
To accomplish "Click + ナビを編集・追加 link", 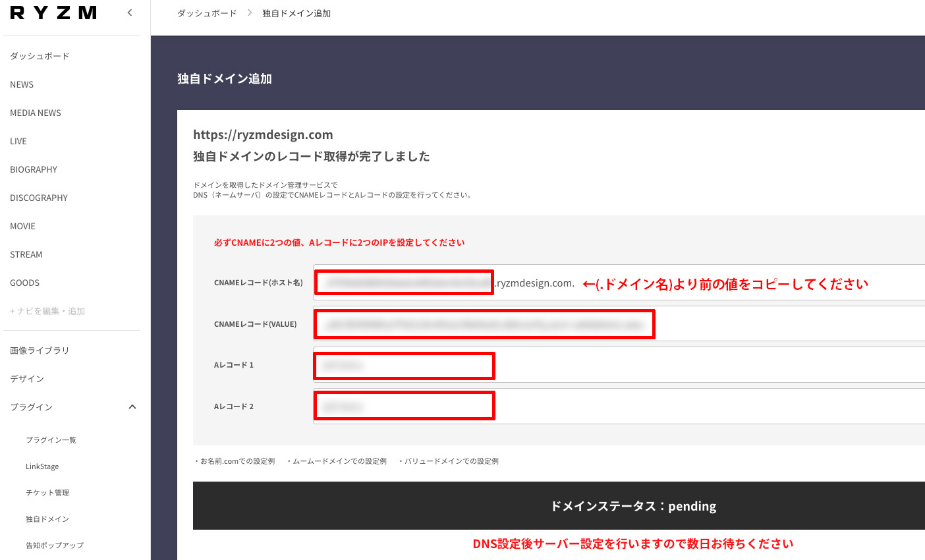I will point(47,311).
